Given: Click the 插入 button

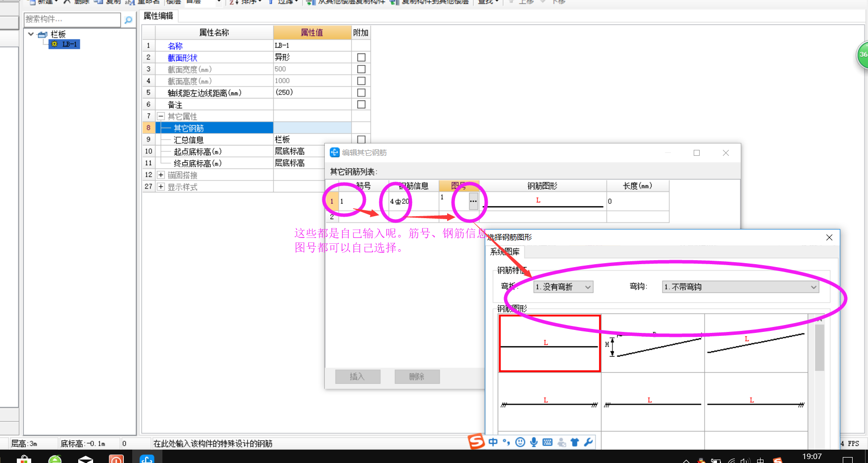Looking at the screenshot, I should (x=357, y=376).
